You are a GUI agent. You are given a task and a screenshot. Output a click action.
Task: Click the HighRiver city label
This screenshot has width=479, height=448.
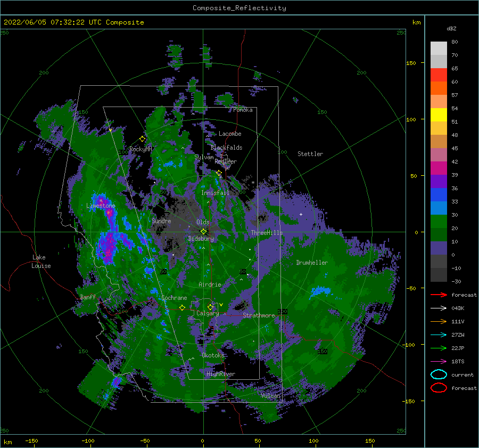pos(221,374)
